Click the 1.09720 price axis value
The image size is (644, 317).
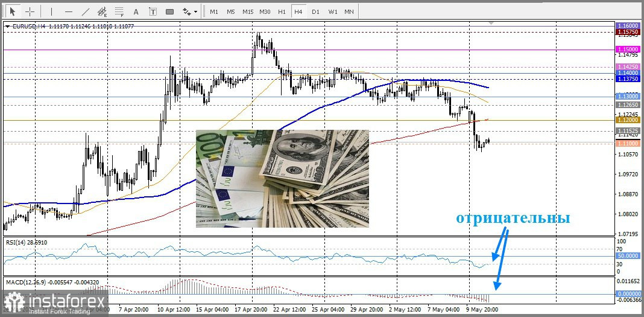point(628,175)
